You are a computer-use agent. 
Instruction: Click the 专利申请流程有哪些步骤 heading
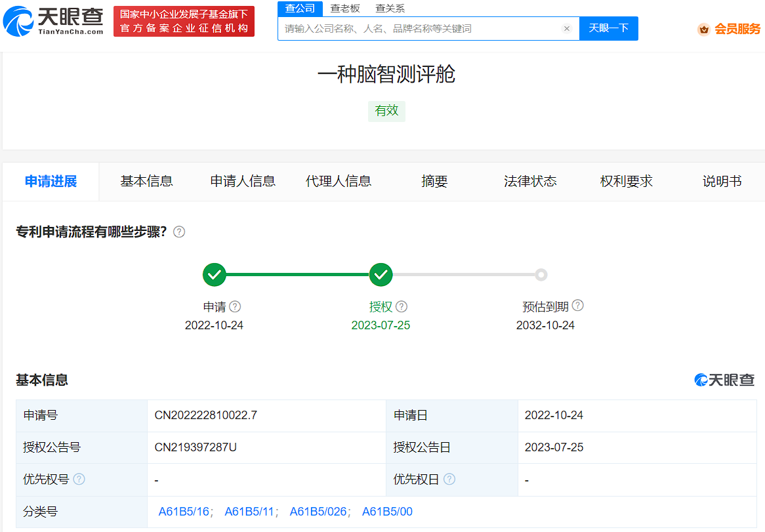point(91,232)
